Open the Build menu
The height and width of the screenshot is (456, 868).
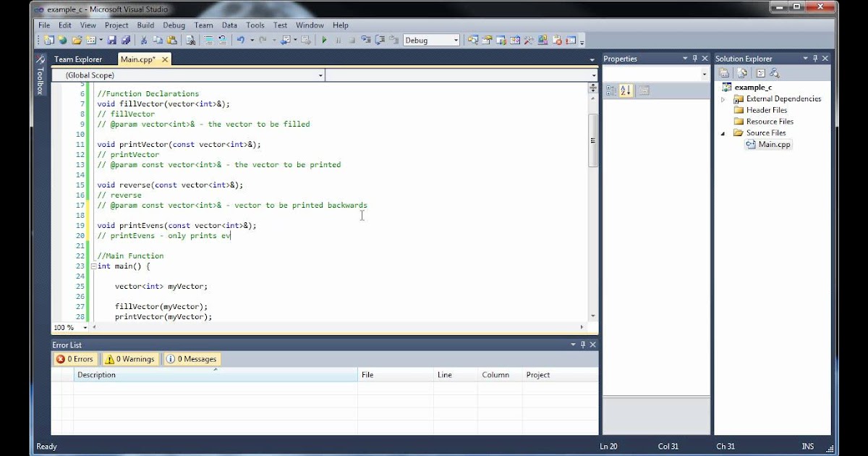pos(145,25)
